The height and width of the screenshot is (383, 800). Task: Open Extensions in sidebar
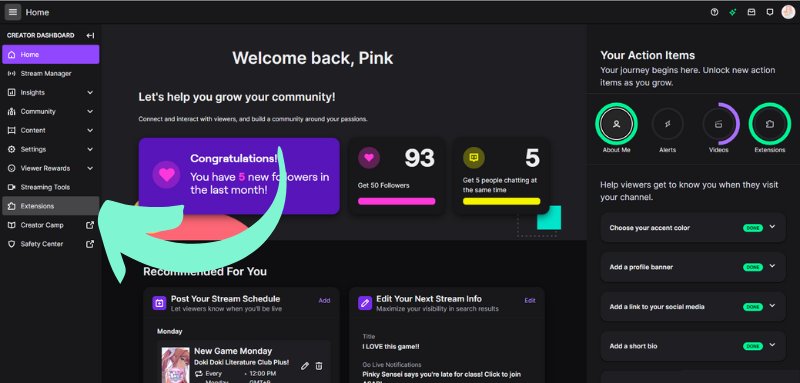51,206
